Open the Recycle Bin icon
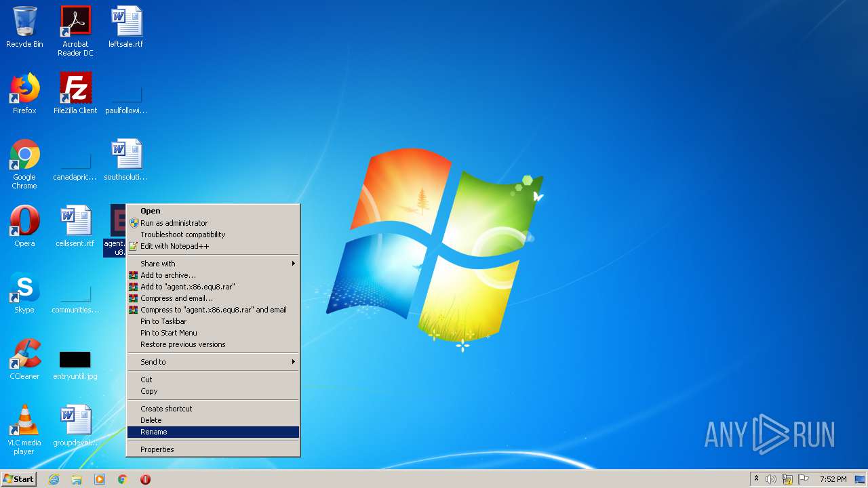 pyautogui.click(x=24, y=27)
